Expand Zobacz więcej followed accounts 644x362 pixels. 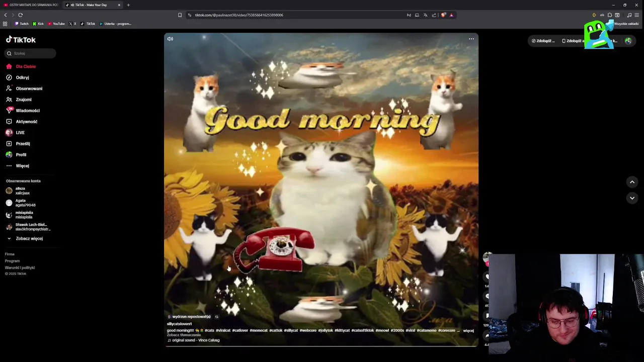coord(25,238)
